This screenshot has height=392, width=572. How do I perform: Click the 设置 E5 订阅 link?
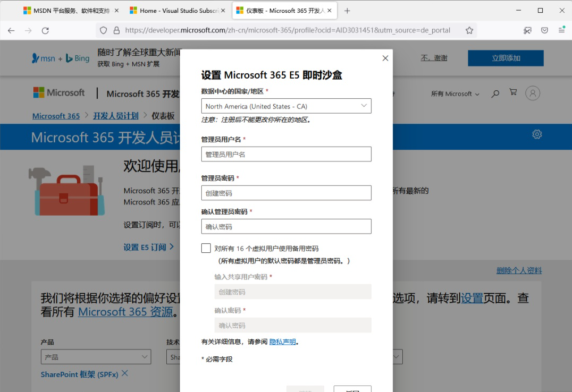click(x=148, y=247)
